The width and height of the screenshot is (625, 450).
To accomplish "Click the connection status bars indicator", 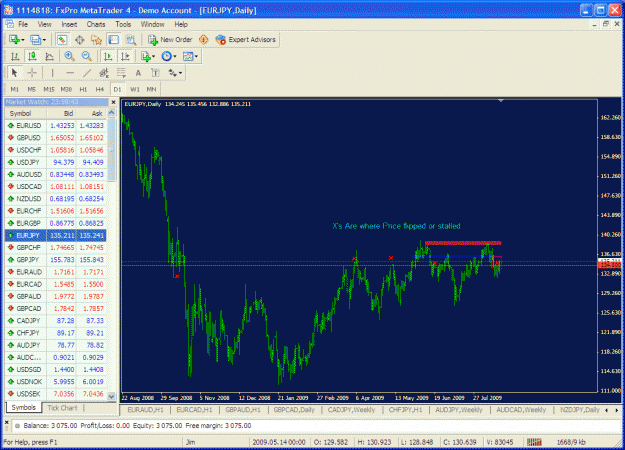I will (535, 442).
